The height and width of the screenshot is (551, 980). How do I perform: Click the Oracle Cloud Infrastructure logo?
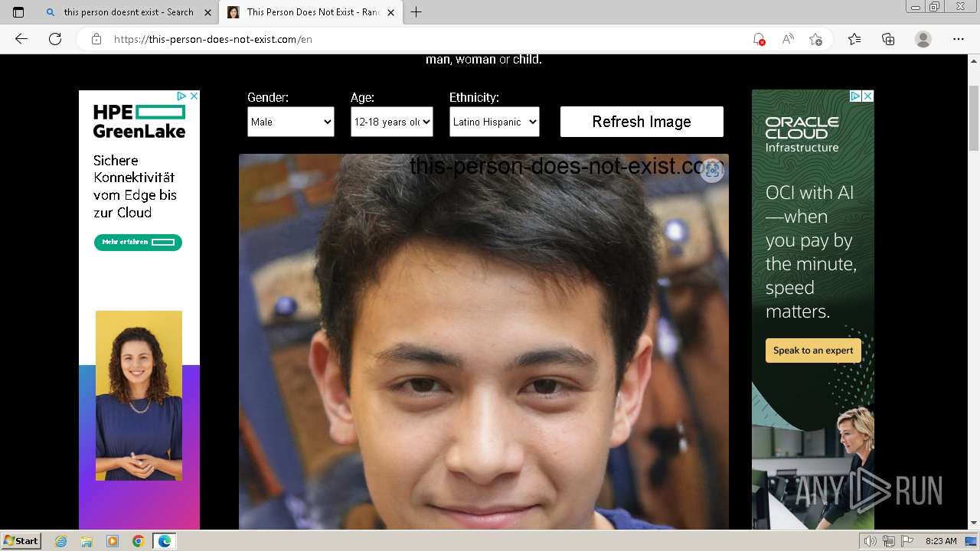(802, 135)
